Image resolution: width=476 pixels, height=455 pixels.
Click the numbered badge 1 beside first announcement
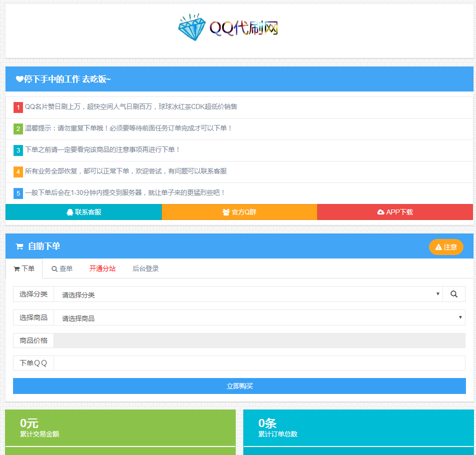(x=19, y=107)
